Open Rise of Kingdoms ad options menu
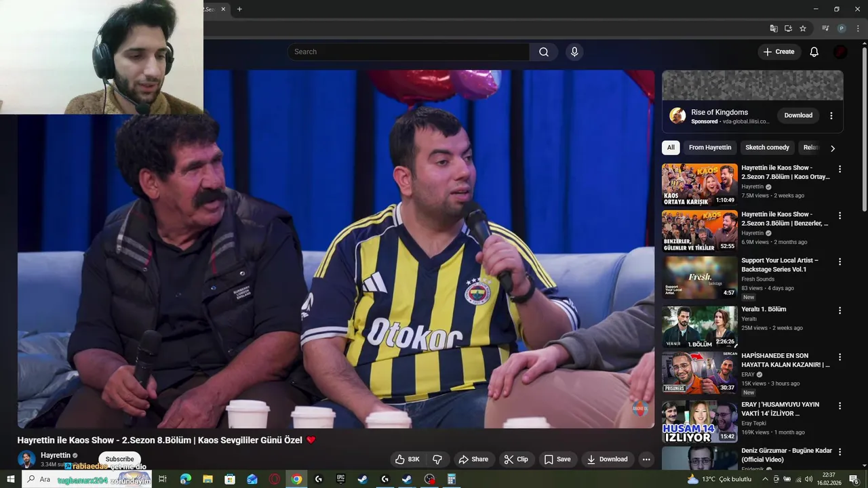This screenshot has height=488, width=868. click(x=831, y=115)
